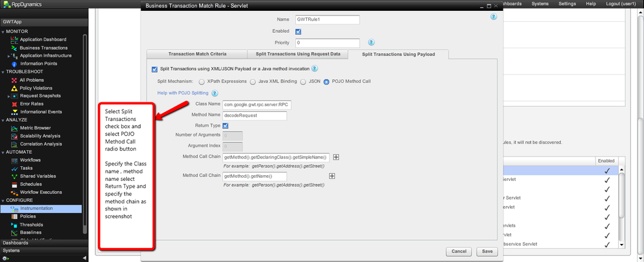The height and width of the screenshot is (262, 644).
Task: Open the Baselines icon
Action: pos(14,232)
